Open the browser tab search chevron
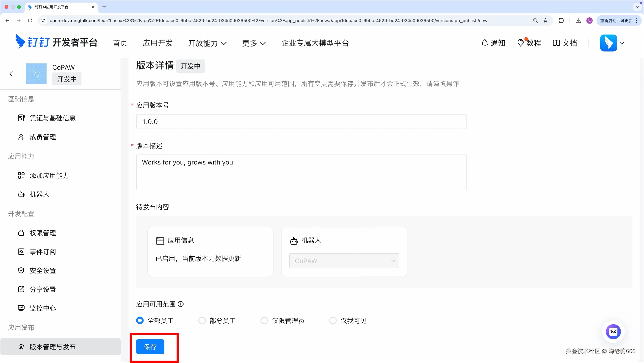 click(637, 7)
